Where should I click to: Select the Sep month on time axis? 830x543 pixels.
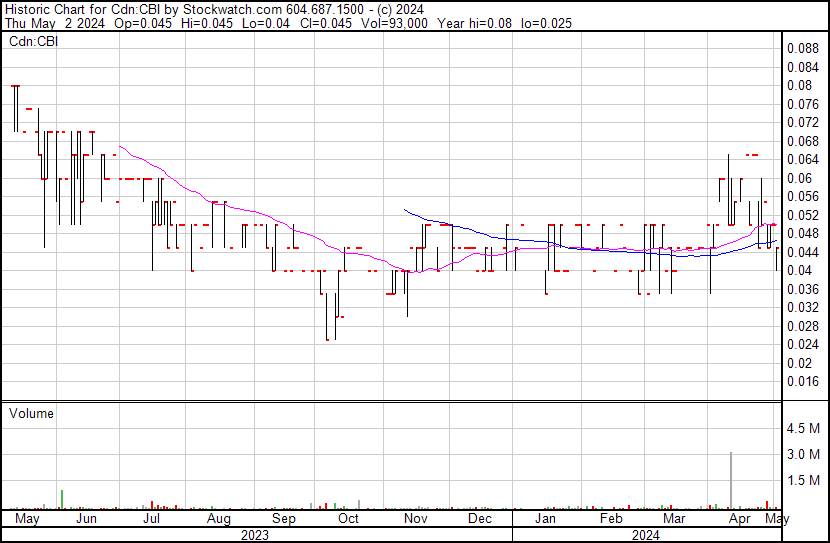click(x=284, y=519)
